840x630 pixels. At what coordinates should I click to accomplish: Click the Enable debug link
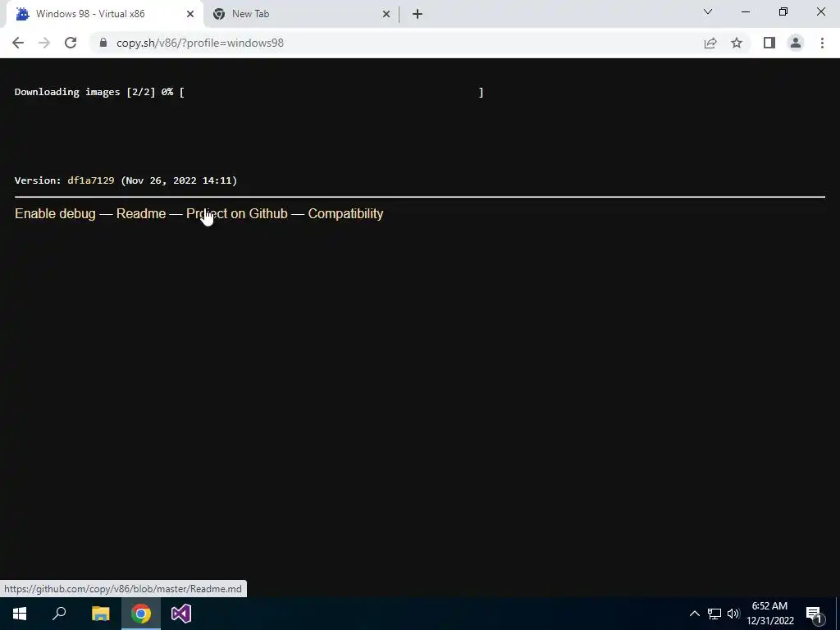tap(55, 213)
